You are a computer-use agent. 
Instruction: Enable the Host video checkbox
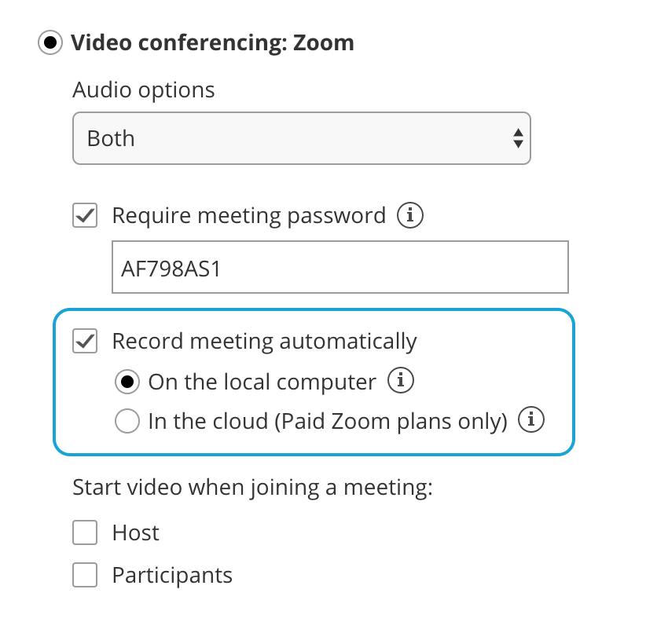point(85,533)
